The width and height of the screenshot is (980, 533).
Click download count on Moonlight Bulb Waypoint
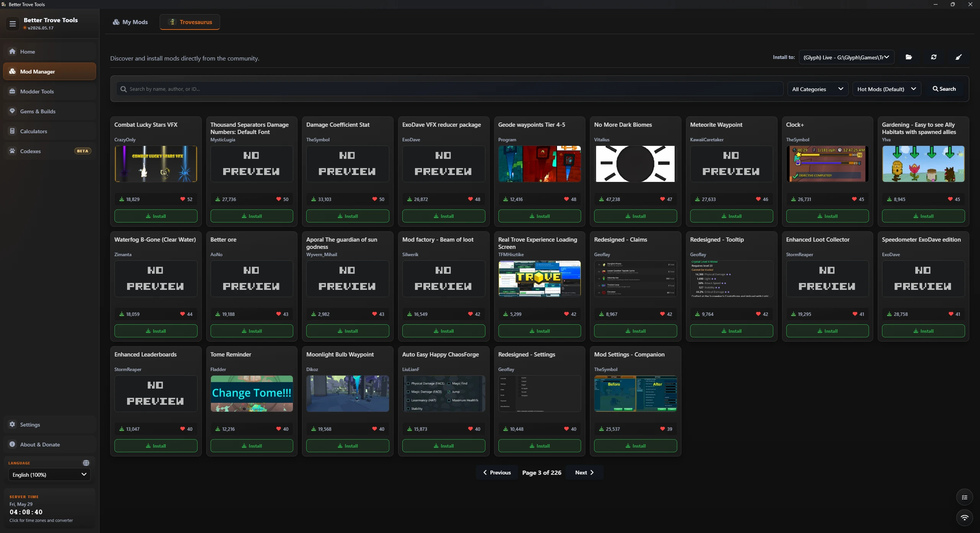321,429
